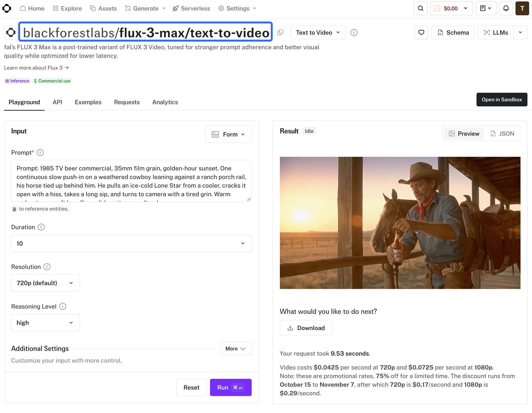Click the Prompt info icon
This screenshot has height=413, width=532.
tap(40, 152)
